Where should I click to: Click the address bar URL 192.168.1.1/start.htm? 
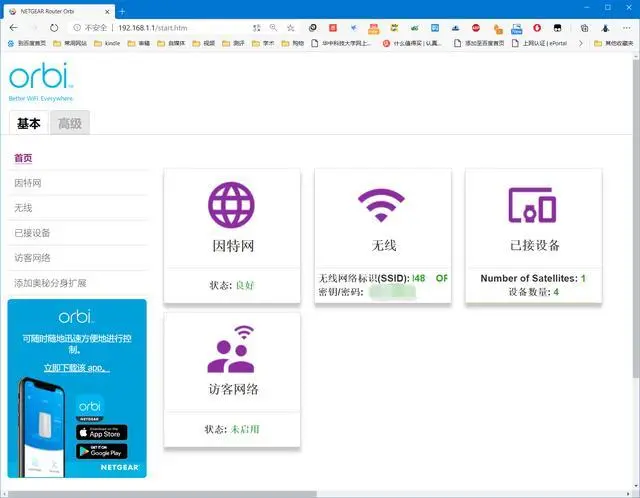153,28
